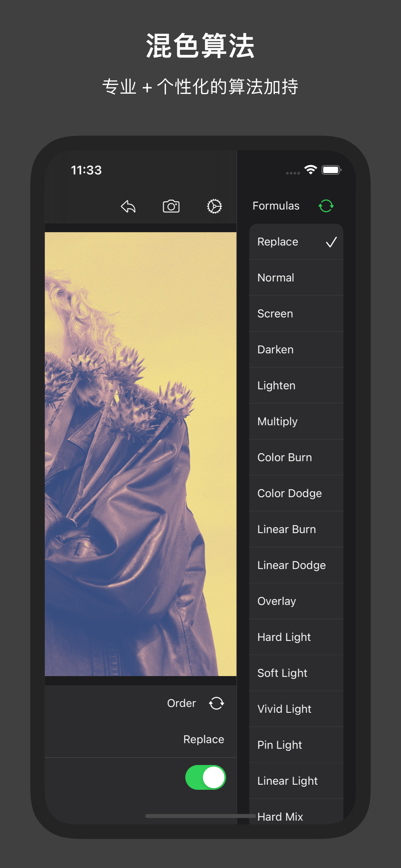
Task: Open the camera capture icon
Action: pos(171,206)
